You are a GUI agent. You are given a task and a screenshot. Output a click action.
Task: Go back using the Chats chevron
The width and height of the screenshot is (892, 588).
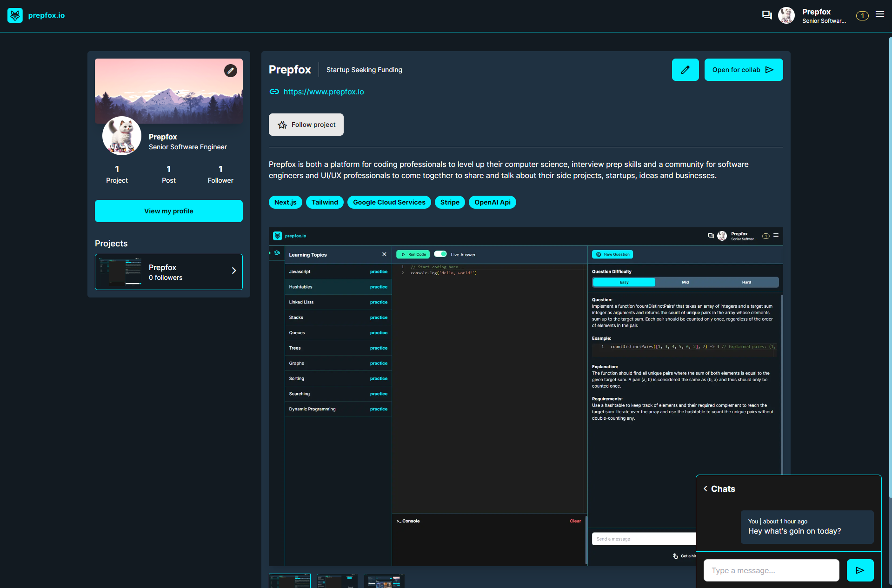point(706,489)
